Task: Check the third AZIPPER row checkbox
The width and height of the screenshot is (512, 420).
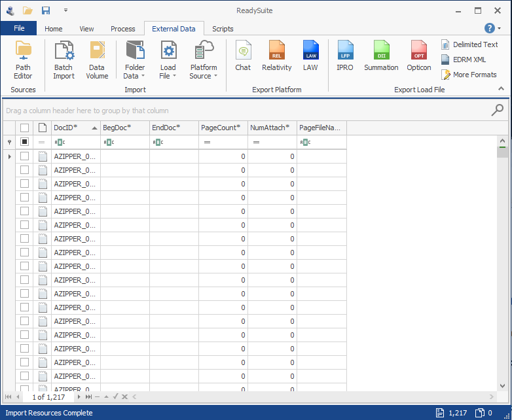Action: pos(24,184)
